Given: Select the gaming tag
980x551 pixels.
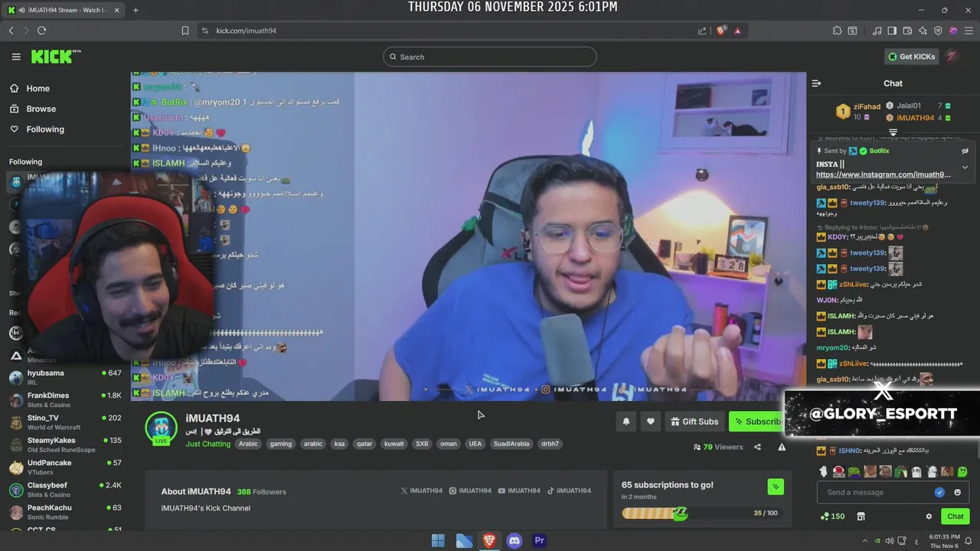Looking at the screenshot, I should pos(280,444).
